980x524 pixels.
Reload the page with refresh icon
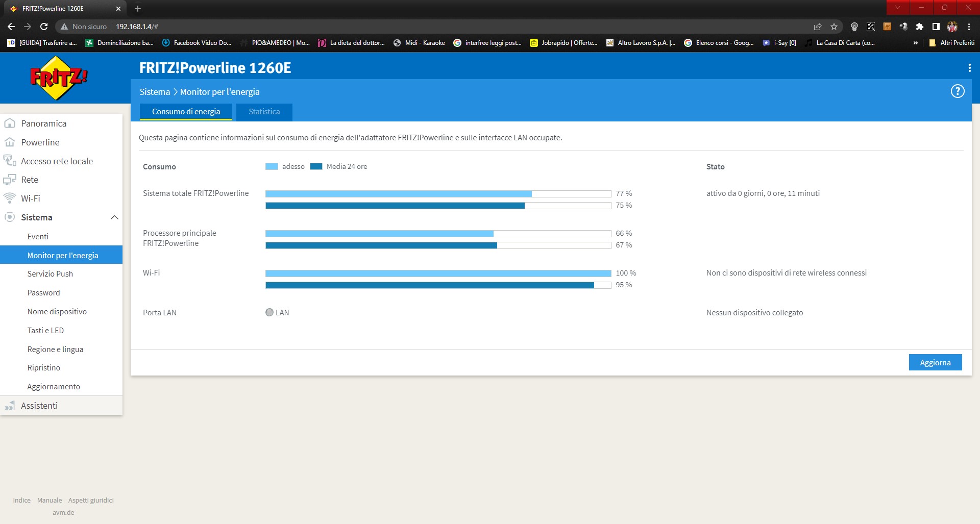point(44,27)
